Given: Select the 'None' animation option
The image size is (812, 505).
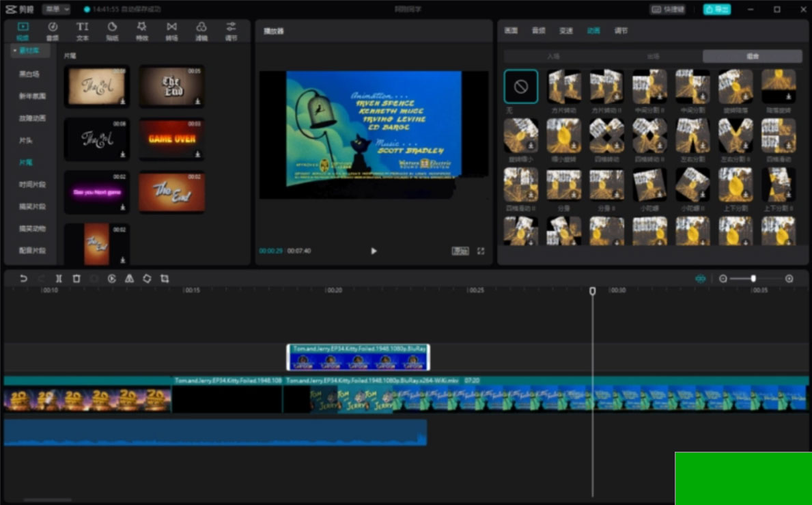Looking at the screenshot, I should tap(520, 87).
